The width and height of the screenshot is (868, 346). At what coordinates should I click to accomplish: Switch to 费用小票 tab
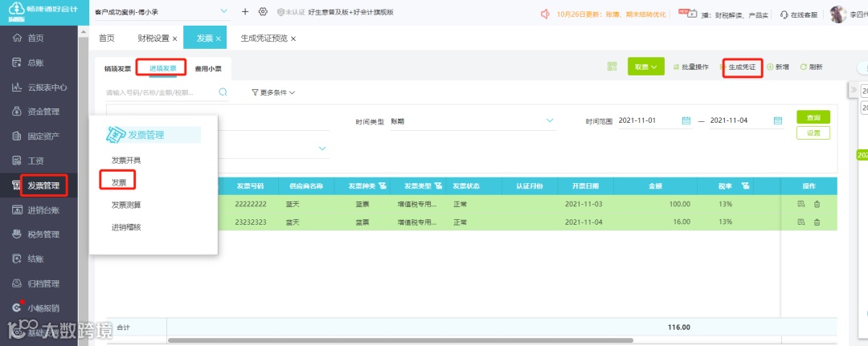point(208,69)
